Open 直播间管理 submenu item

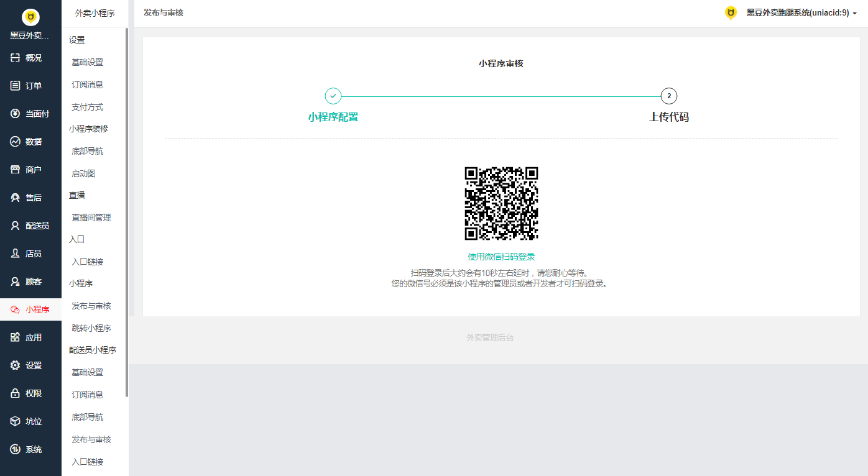(x=91, y=217)
